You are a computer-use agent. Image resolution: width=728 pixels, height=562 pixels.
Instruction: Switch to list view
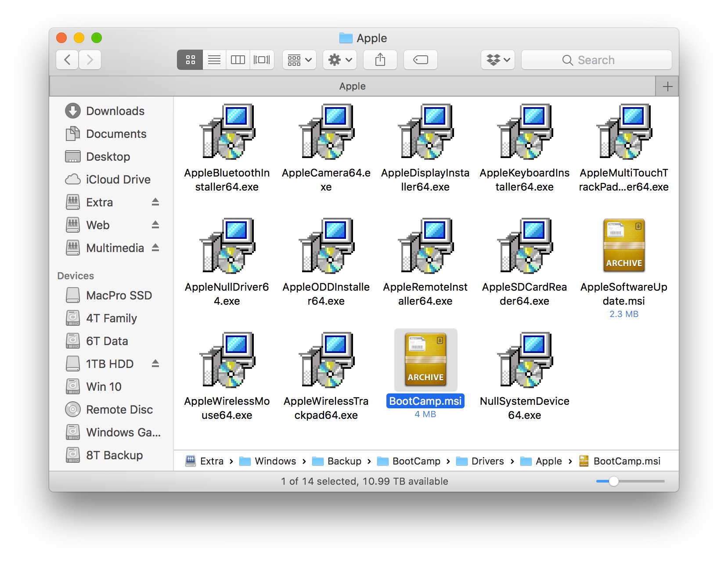pyautogui.click(x=214, y=60)
